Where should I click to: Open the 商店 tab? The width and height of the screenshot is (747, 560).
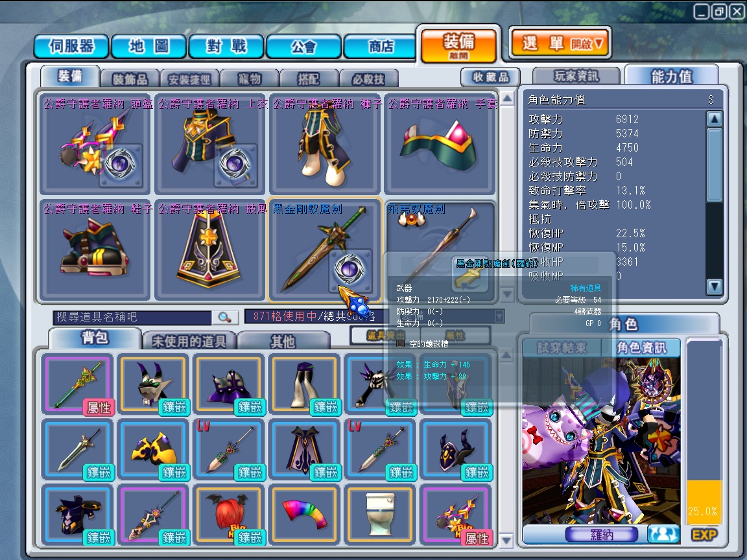click(381, 47)
